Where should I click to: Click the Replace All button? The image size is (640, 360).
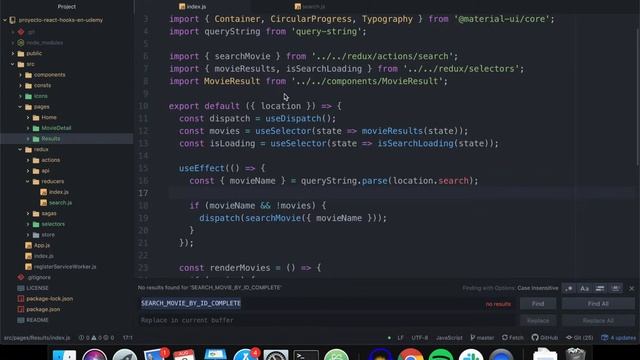click(x=598, y=320)
